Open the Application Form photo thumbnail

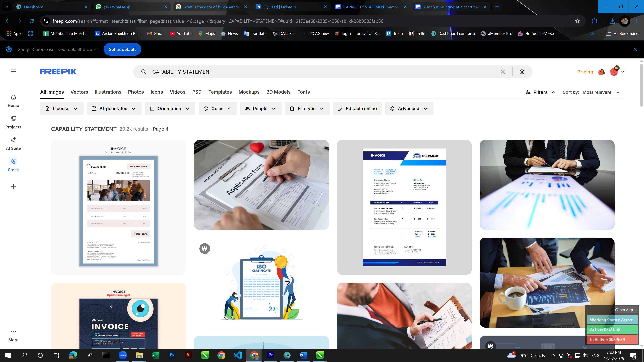click(261, 185)
